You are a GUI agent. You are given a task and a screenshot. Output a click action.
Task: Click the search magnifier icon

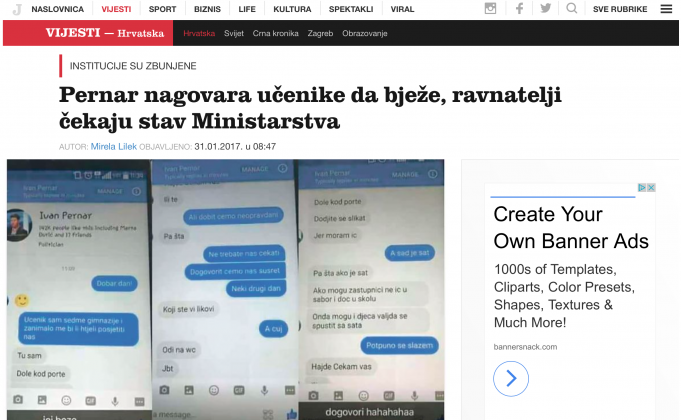tap(572, 8)
